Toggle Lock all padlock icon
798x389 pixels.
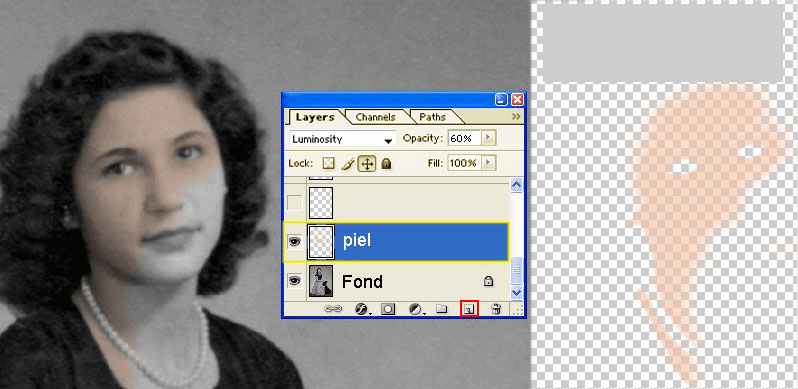(x=386, y=164)
